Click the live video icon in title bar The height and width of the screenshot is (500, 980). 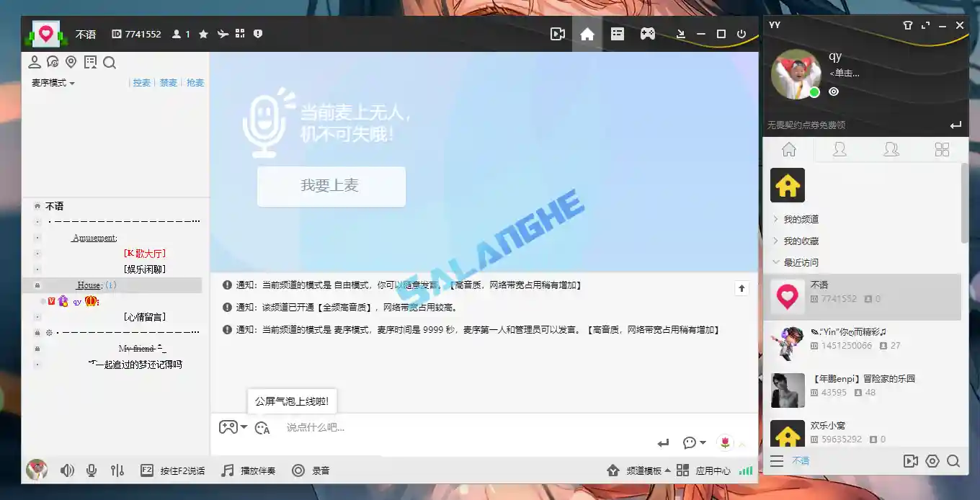coord(557,33)
